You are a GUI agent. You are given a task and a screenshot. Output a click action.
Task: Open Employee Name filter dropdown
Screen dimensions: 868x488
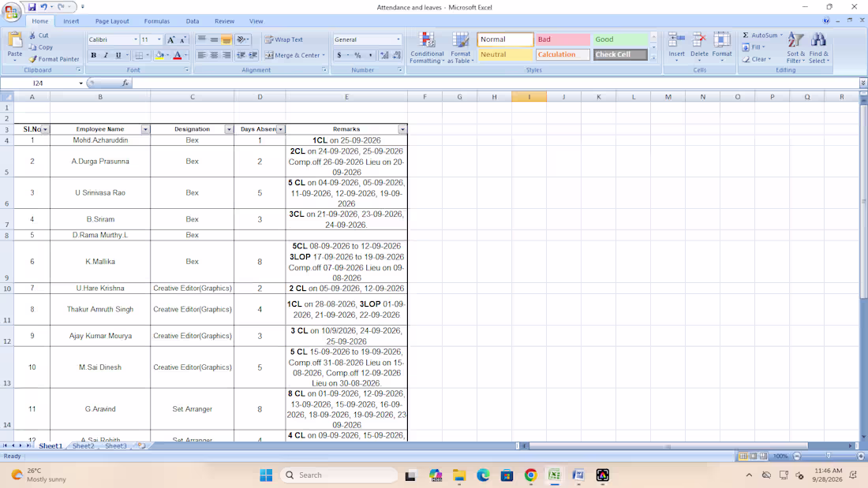(146, 129)
